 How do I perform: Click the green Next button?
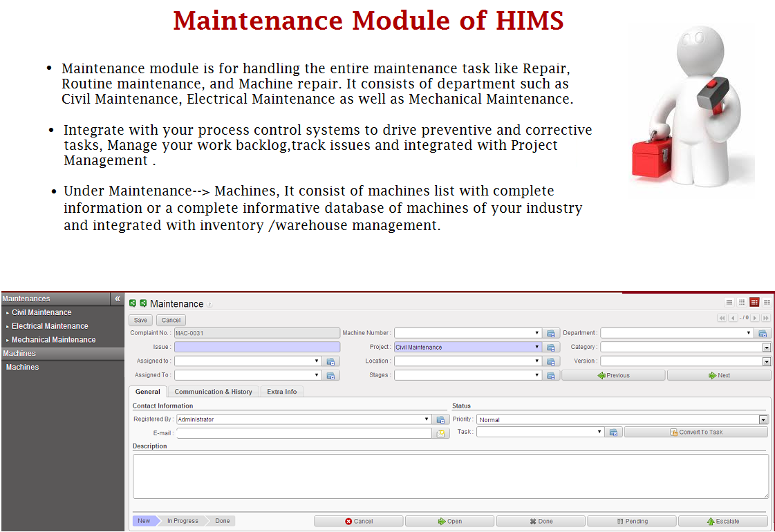point(719,375)
